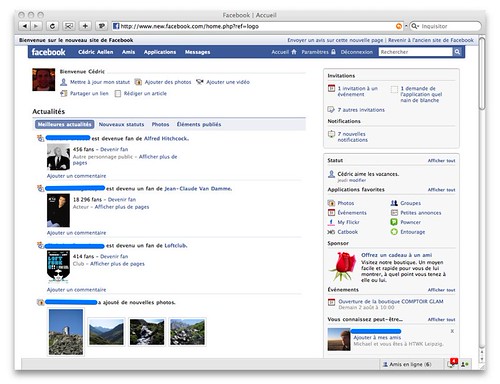Switch to the Nouveaux statuts tab
The width and height of the screenshot is (500, 384).
121,124
